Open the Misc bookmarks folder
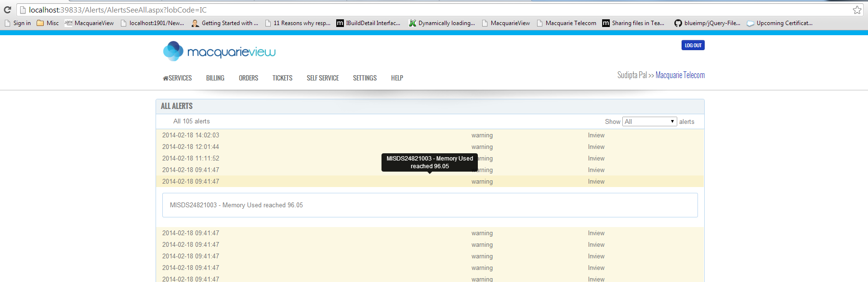 click(48, 23)
